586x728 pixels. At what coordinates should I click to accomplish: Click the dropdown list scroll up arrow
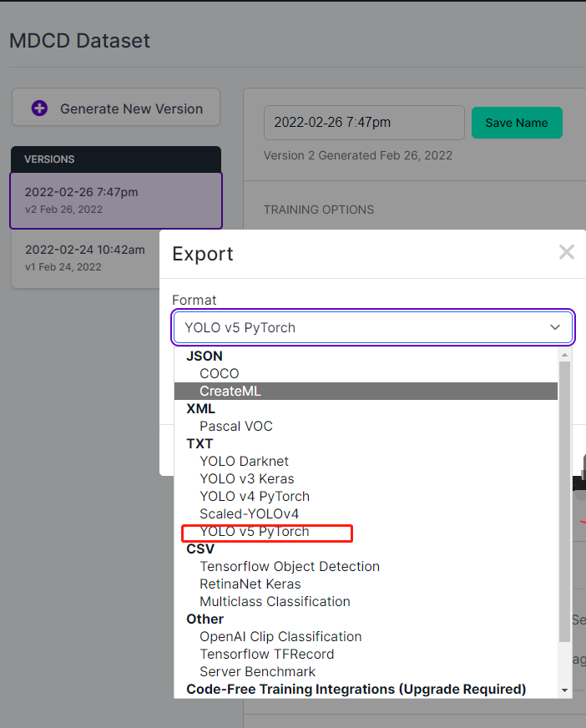click(x=564, y=355)
